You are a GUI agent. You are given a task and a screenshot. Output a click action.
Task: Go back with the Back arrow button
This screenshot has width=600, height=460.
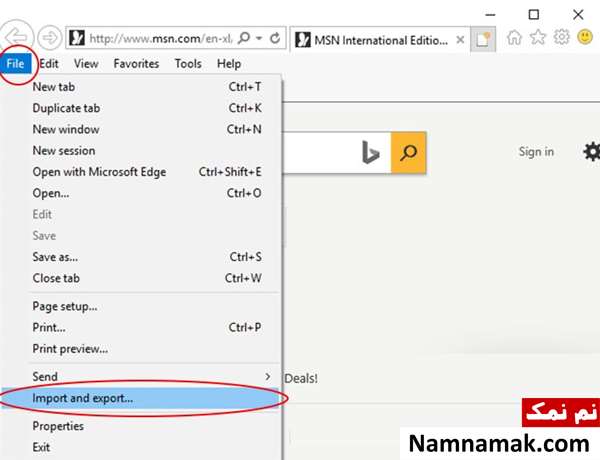coord(16,37)
